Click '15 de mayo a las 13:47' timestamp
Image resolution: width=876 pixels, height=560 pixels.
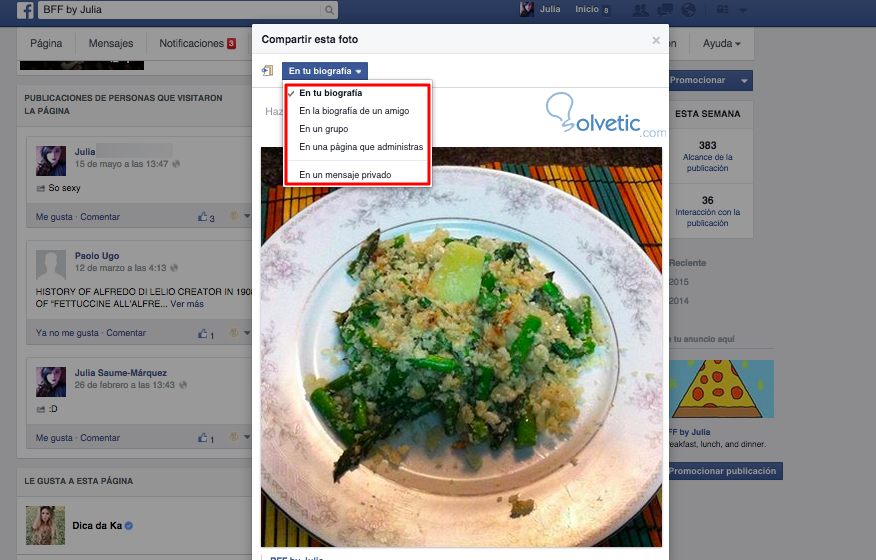point(121,164)
